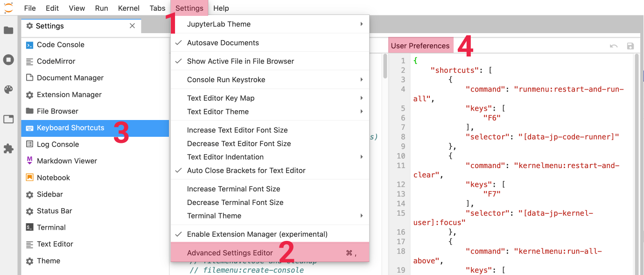
Task: Toggle Autosave Documents option
Action: [x=223, y=42]
